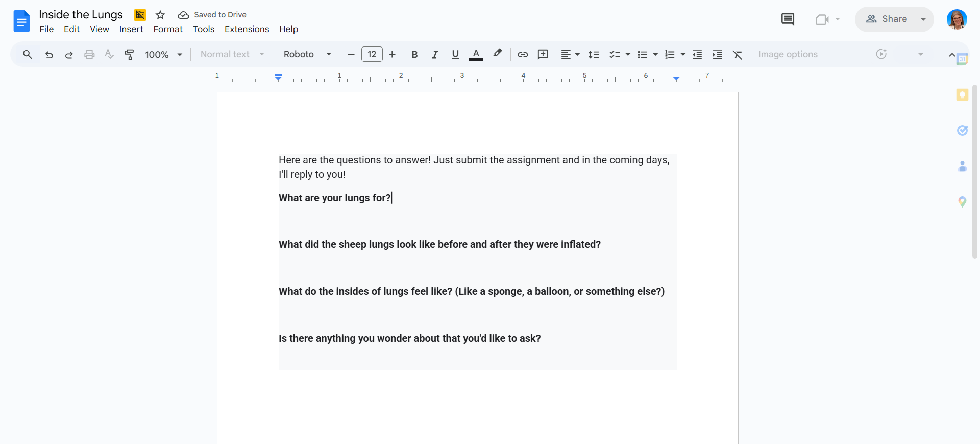The height and width of the screenshot is (444, 980).
Task: Open the text color picker
Action: coord(476,54)
